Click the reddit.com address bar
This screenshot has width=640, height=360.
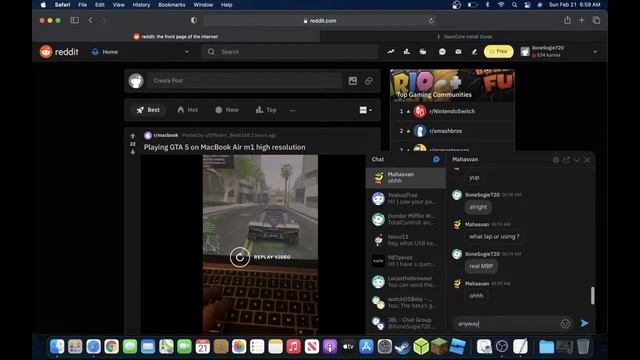[x=319, y=20]
